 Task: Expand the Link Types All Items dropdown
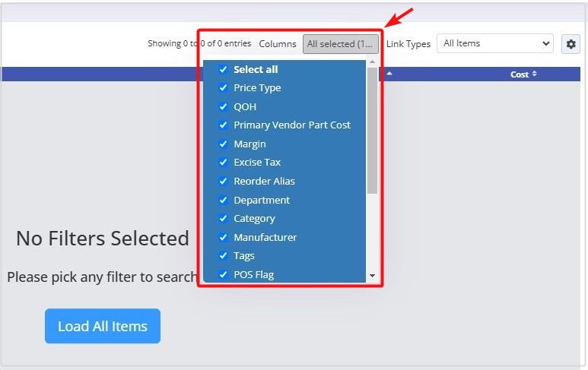tap(495, 43)
